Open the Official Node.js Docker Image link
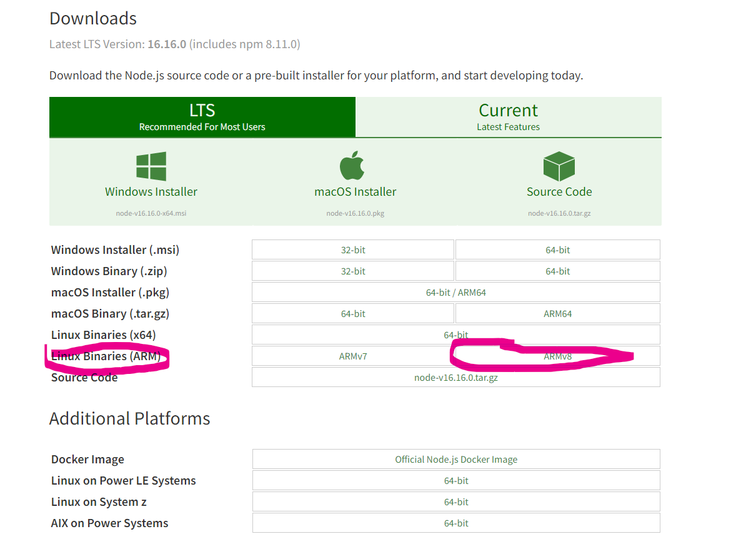This screenshot has height=549, width=756. point(456,460)
